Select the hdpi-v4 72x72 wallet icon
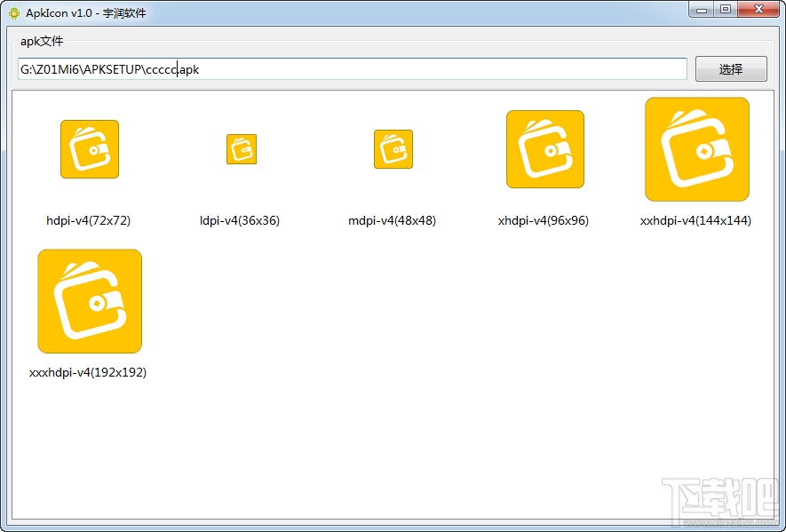Image resolution: width=786 pixels, height=532 pixels. [90, 149]
